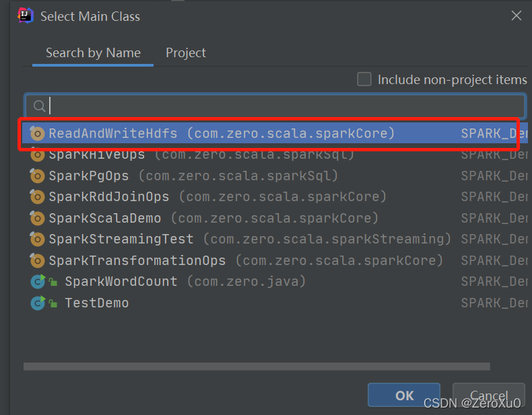The width and height of the screenshot is (532, 415).
Task: Click the magnifier icon in search field
Action: click(x=39, y=106)
